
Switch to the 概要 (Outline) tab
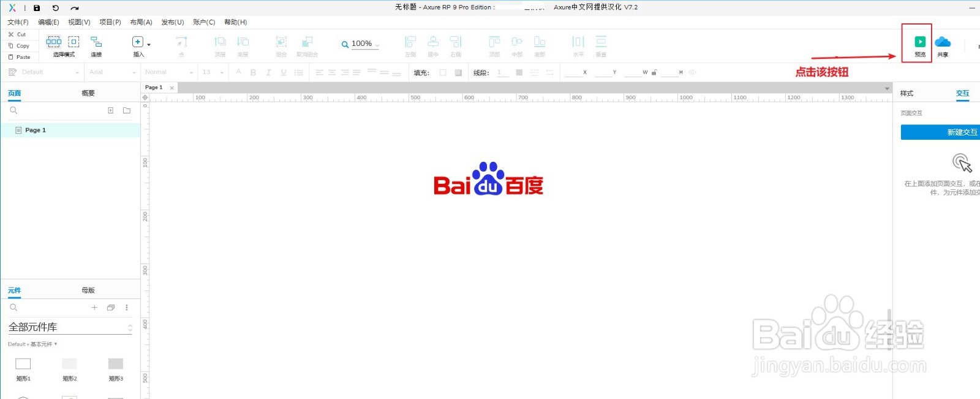[88, 93]
